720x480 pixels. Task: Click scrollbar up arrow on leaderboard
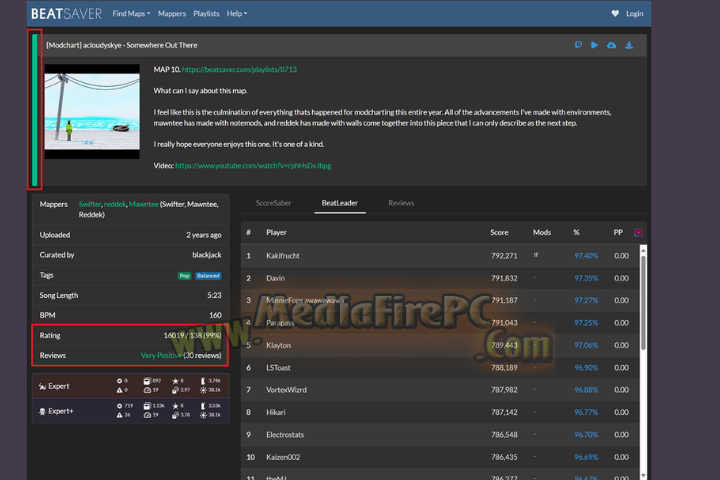643,250
